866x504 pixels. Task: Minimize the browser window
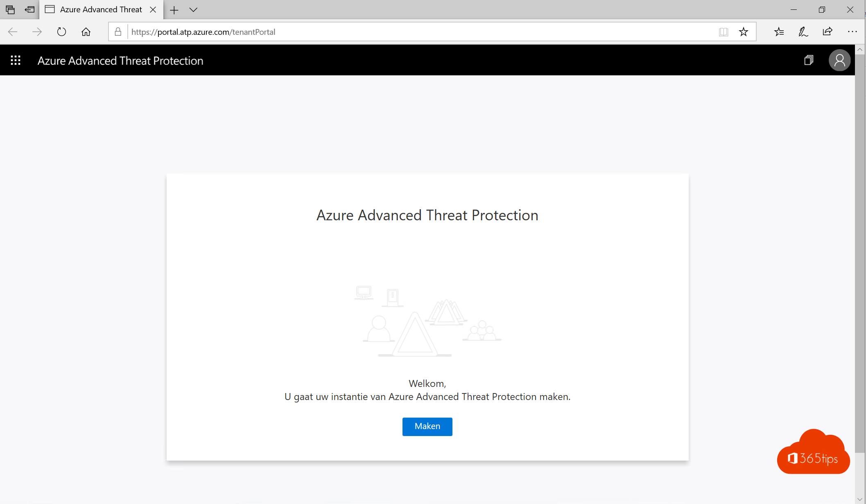point(794,9)
